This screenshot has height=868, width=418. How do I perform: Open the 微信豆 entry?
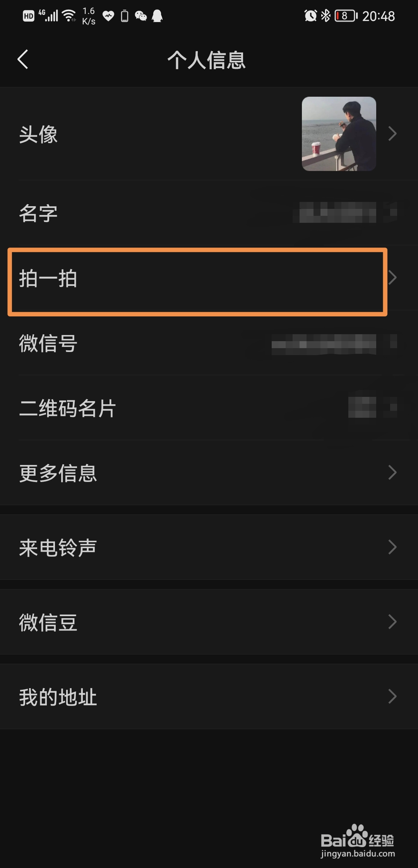click(209, 622)
